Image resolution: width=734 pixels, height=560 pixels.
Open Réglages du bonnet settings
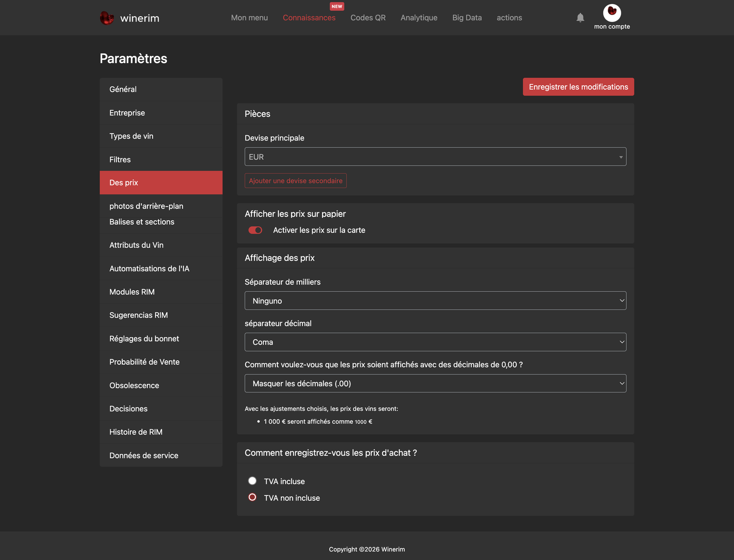(161, 339)
